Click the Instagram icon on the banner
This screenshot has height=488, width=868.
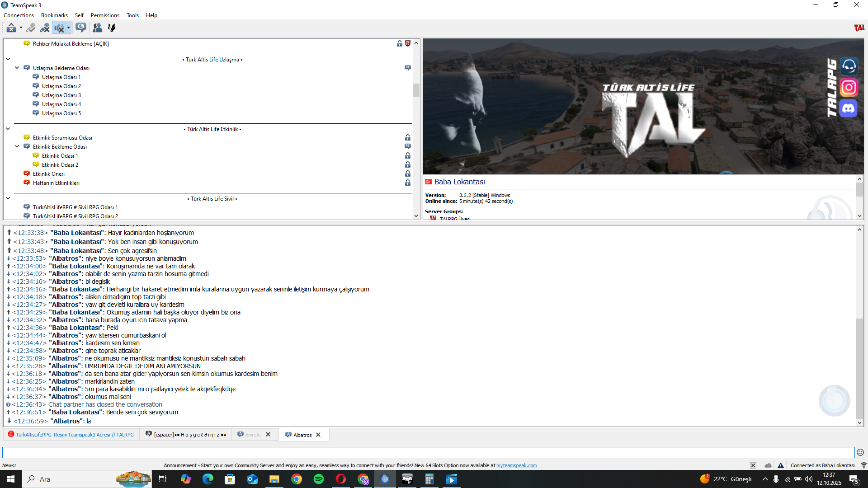click(849, 87)
